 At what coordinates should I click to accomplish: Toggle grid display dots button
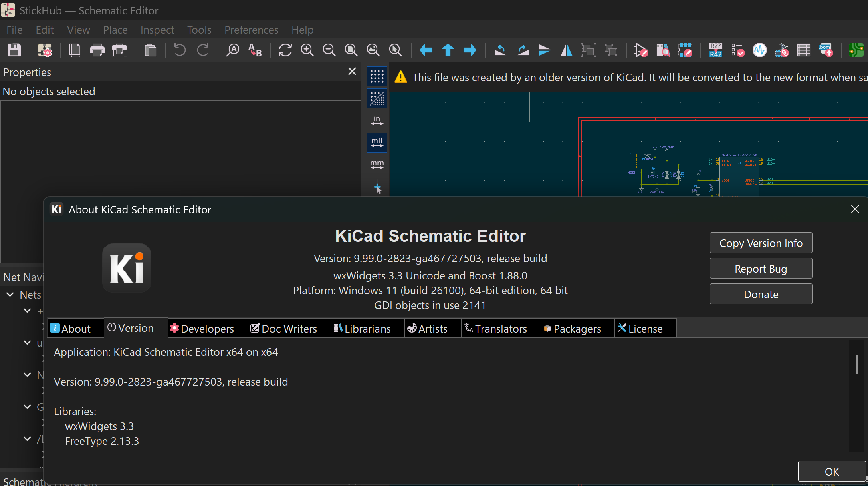[x=377, y=76]
